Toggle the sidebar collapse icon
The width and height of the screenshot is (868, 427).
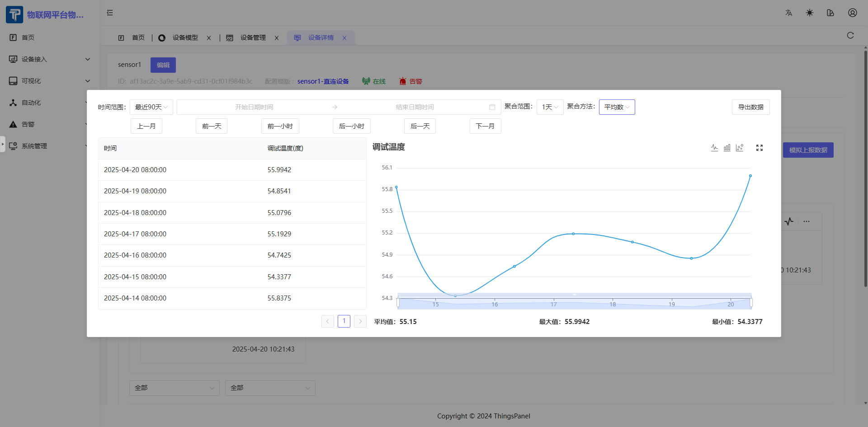(x=110, y=13)
